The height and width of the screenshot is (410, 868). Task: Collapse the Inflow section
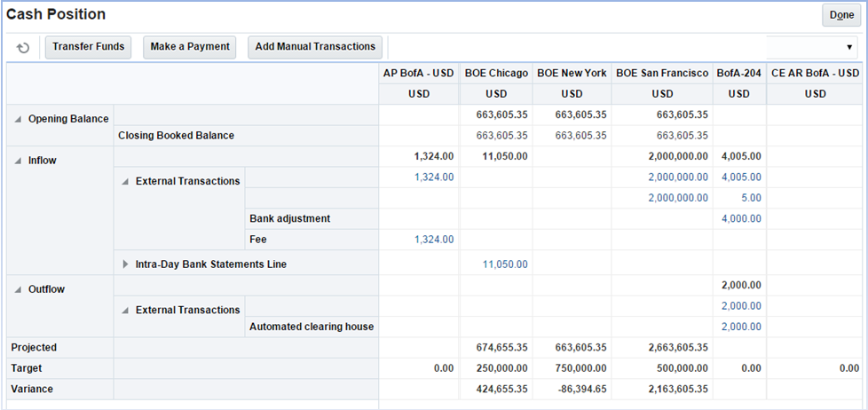pyautogui.click(x=18, y=161)
